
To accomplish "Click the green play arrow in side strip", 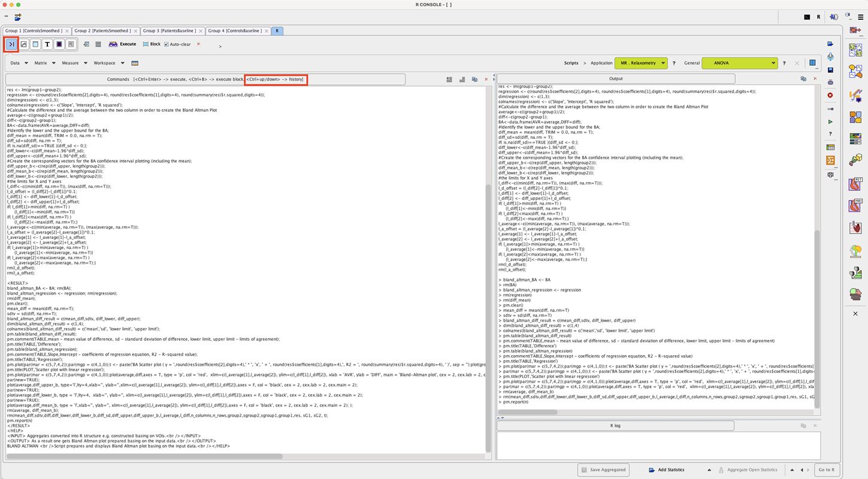I will pos(830,122).
